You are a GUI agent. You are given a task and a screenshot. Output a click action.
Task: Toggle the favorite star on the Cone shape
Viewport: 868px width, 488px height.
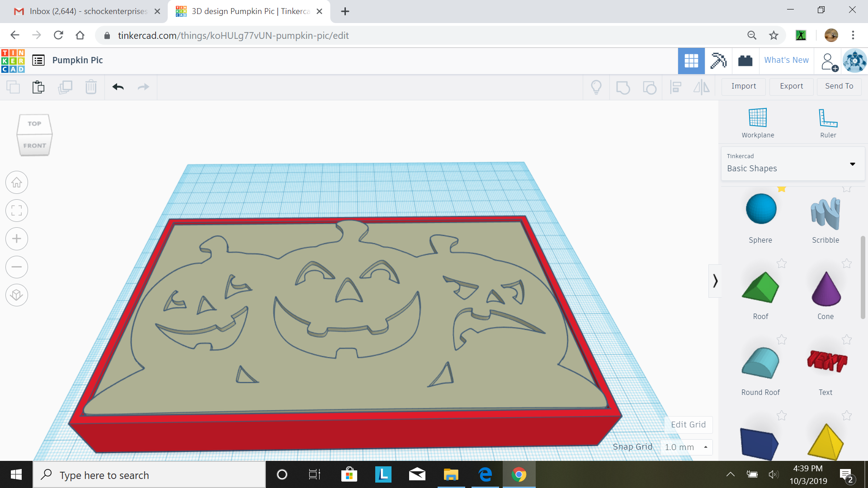[846, 263]
